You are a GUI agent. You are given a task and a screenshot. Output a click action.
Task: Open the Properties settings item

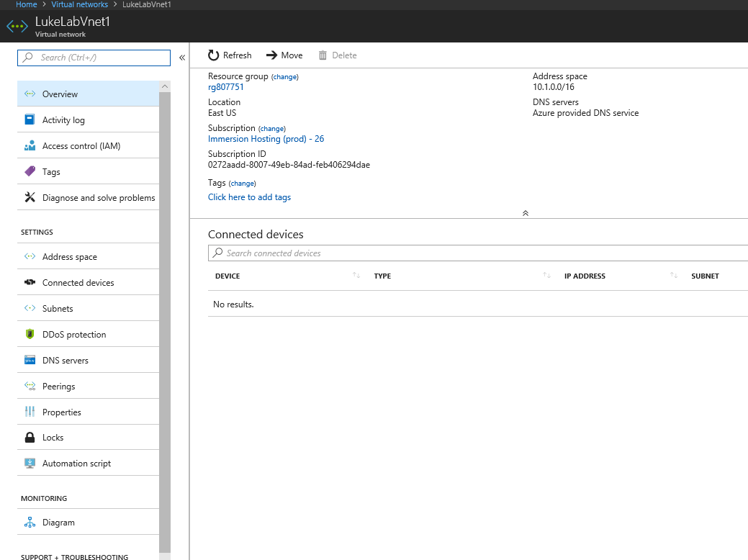[89, 412]
